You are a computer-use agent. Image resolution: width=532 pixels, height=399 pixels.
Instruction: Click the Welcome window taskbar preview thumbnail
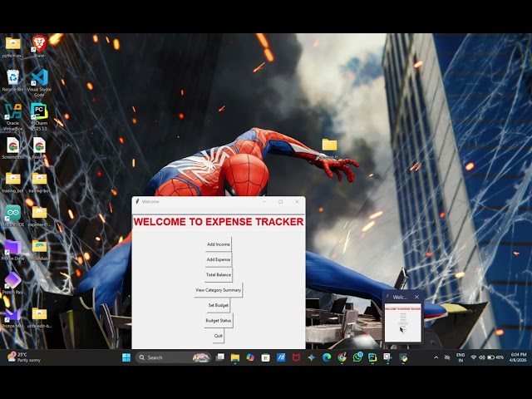[402, 323]
